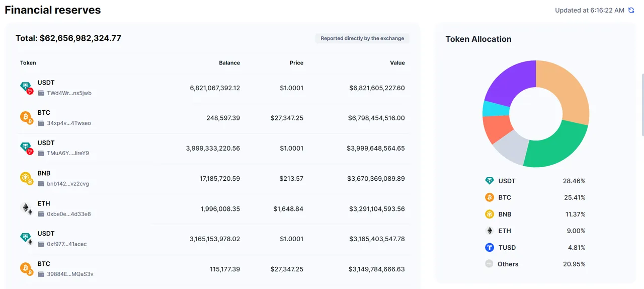Open wallet address 0xf977...41acec
Screen dimensions: 644x289
(x=67, y=244)
